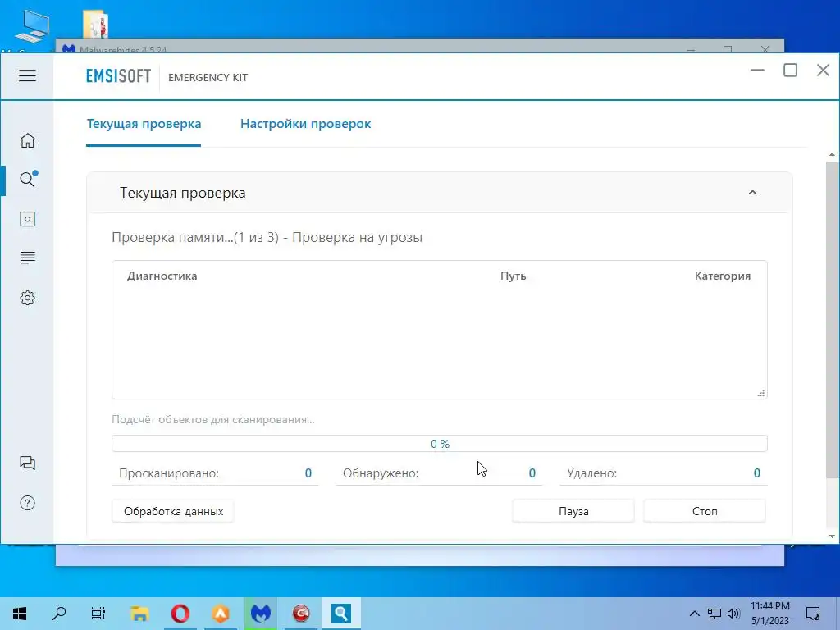The width and height of the screenshot is (840, 630).
Task: Open taskbar Search magnifier
Action: pos(59,614)
